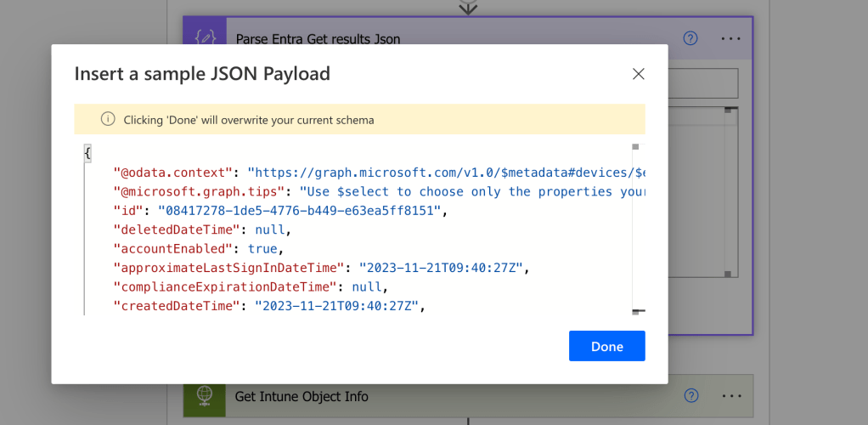This screenshot has width=868, height=425.
Task: Click the Done button
Action: click(x=606, y=346)
